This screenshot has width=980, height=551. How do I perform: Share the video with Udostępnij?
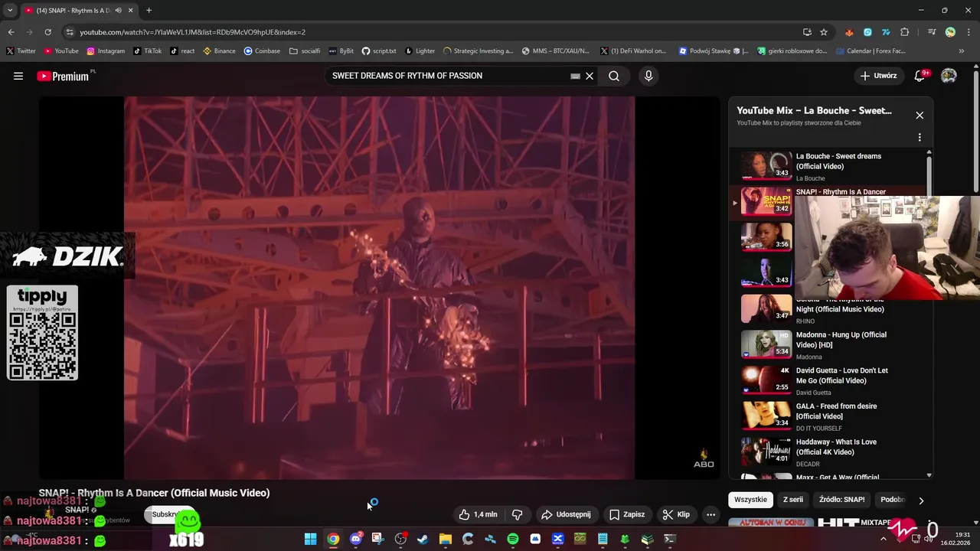tap(566, 514)
